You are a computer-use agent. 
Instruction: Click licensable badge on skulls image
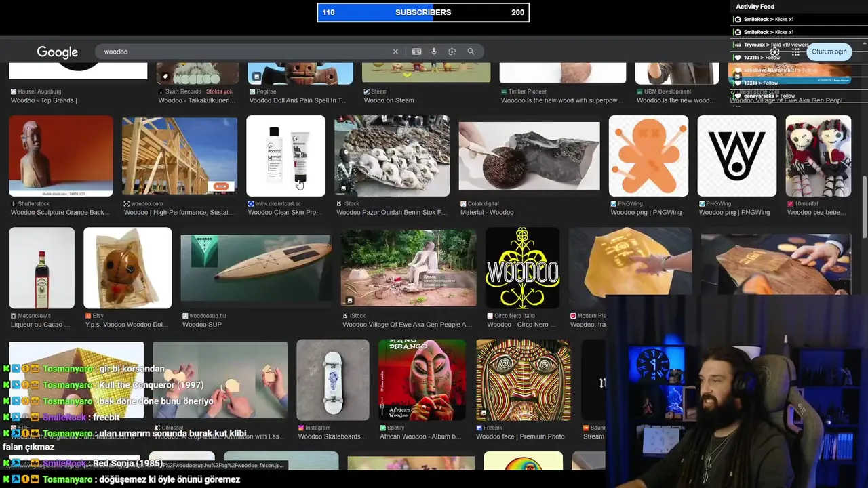[x=344, y=189]
